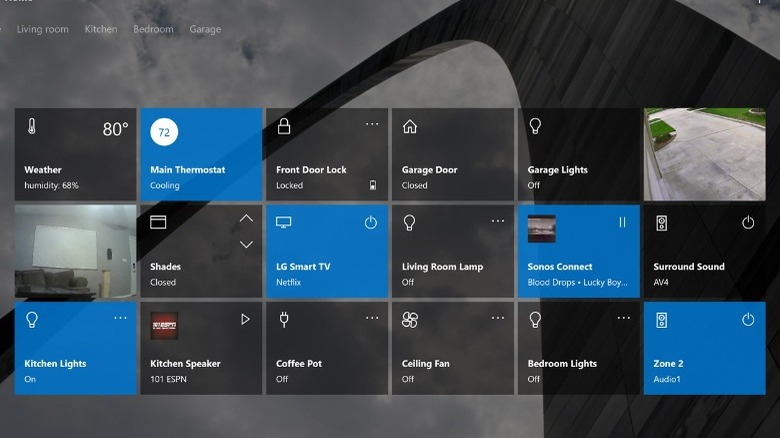Click the Front Door Lock padlock icon

click(284, 126)
